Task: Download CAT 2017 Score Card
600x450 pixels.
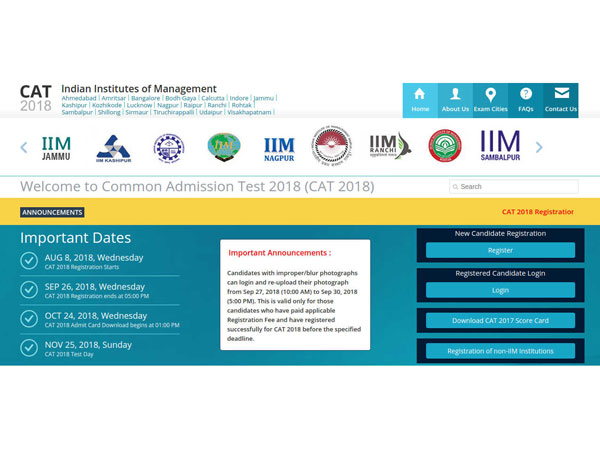Action: point(500,321)
